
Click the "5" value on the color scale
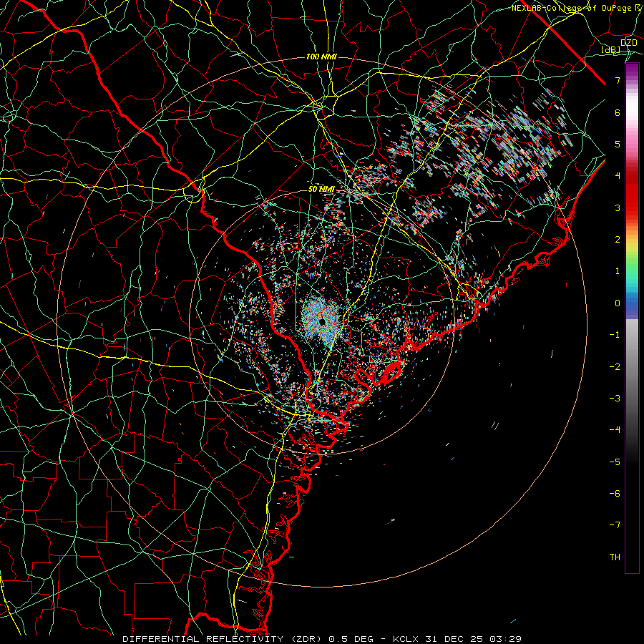(618, 144)
